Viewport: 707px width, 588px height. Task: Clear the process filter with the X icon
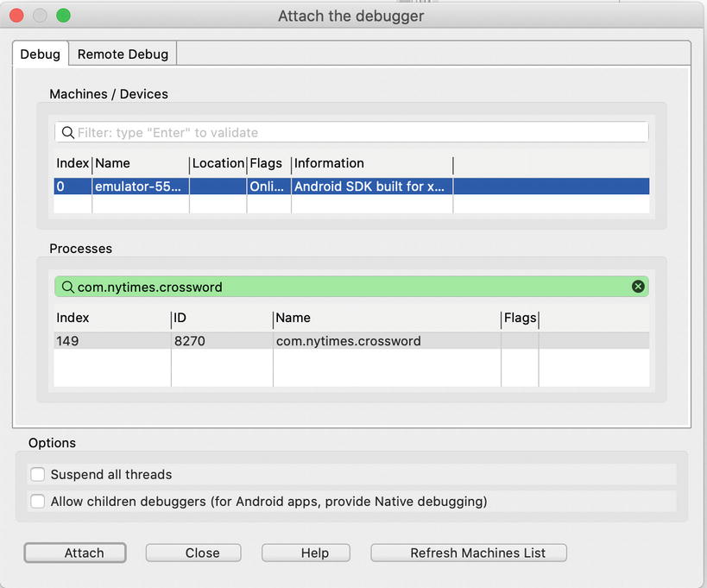[638, 287]
